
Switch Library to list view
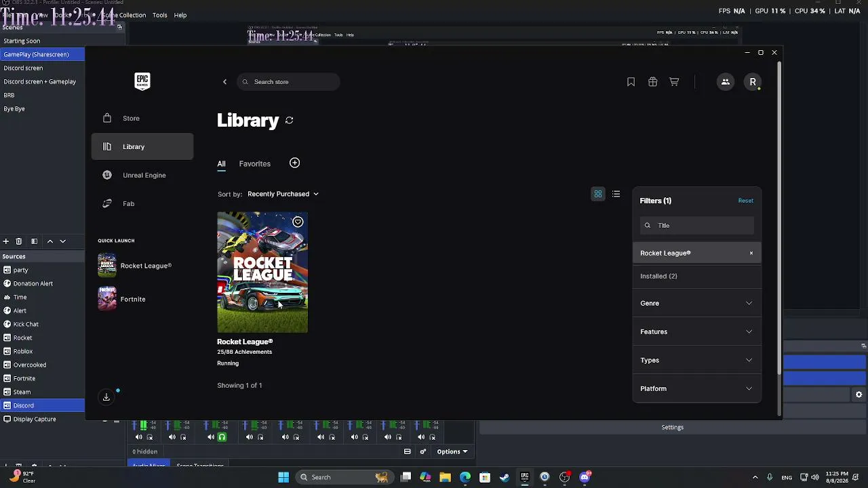click(x=616, y=195)
